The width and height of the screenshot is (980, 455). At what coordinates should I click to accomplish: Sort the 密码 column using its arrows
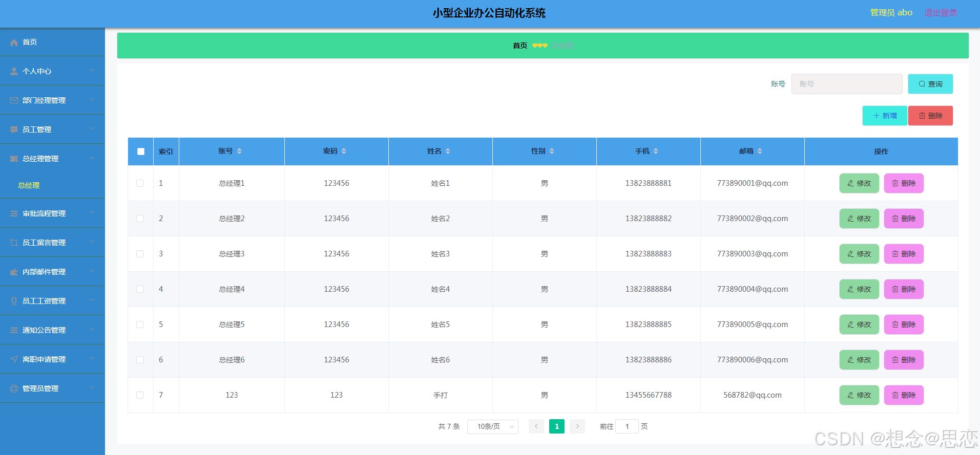pos(344,151)
